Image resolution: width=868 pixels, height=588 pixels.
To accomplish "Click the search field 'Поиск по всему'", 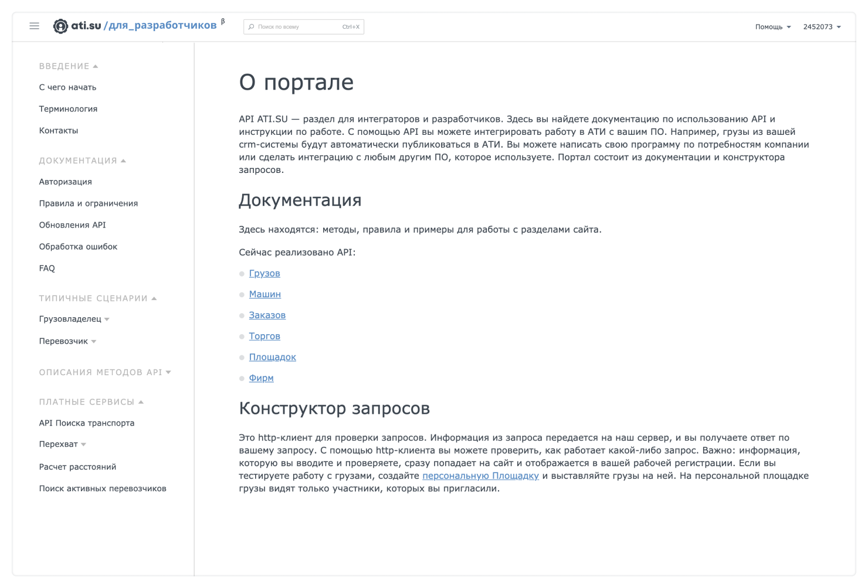I will coord(304,27).
